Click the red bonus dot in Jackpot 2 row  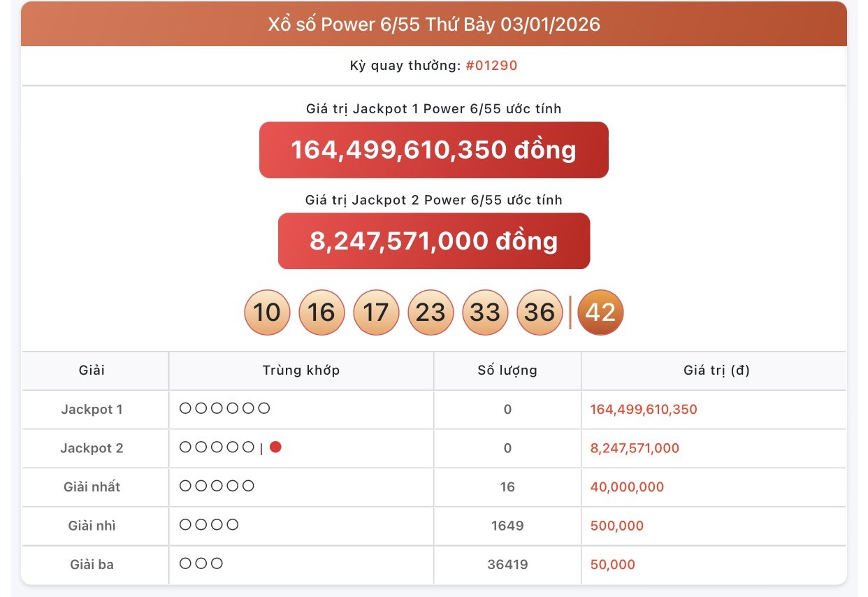point(276,446)
